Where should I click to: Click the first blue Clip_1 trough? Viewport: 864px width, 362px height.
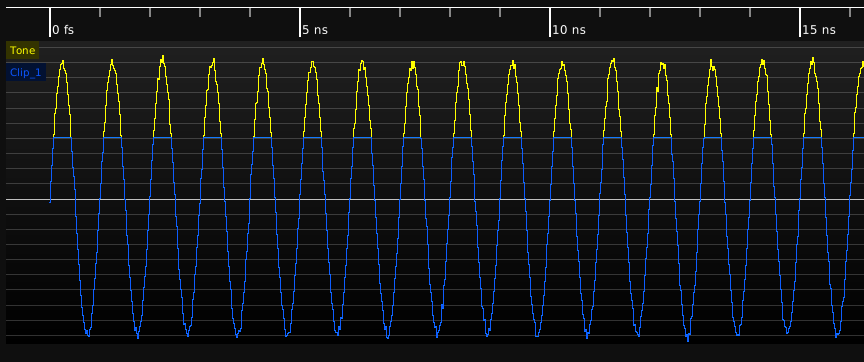[88, 334]
